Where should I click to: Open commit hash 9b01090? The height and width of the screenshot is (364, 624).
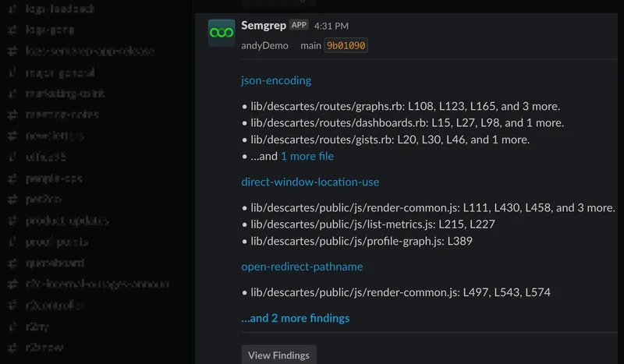pyautogui.click(x=346, y=45)
